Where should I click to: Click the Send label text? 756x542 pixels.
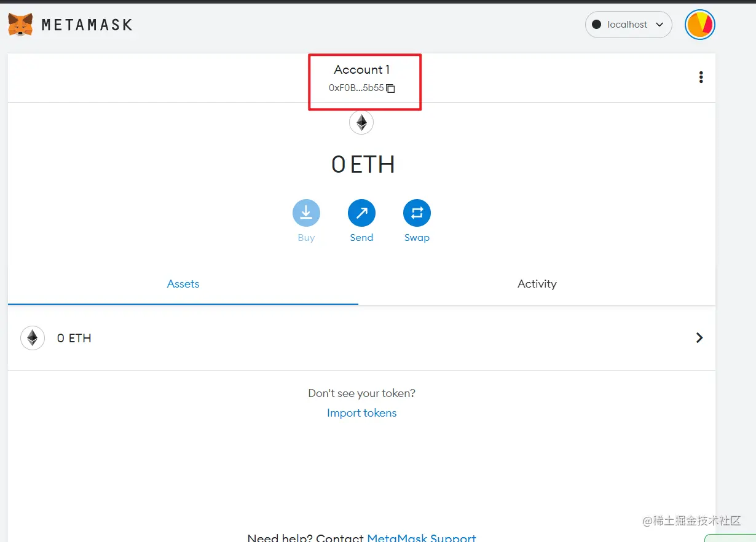pyautogui.click(x=361, y=238)
